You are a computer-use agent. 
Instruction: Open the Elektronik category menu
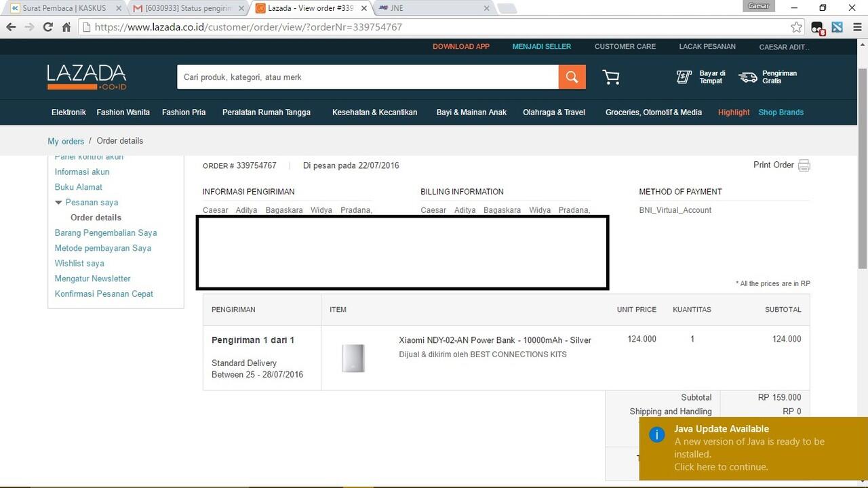68,113
